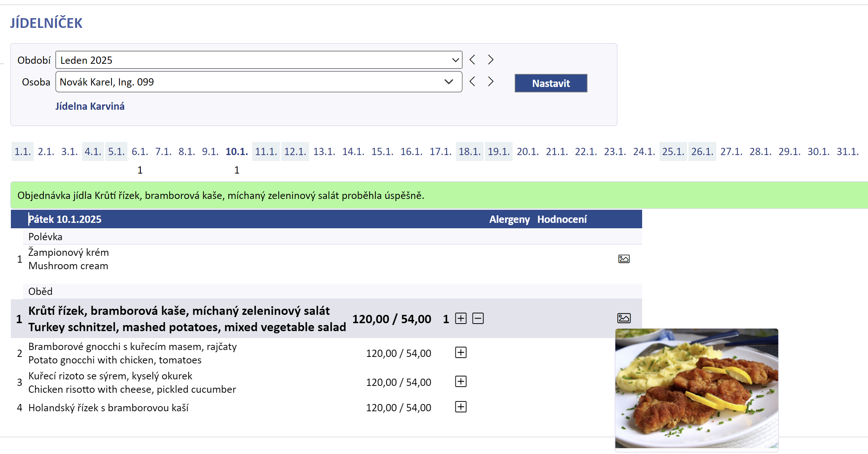Viewport: 868px width, 454px height.
Task: Open weekend day 18.1.
Action: (469, 151)
